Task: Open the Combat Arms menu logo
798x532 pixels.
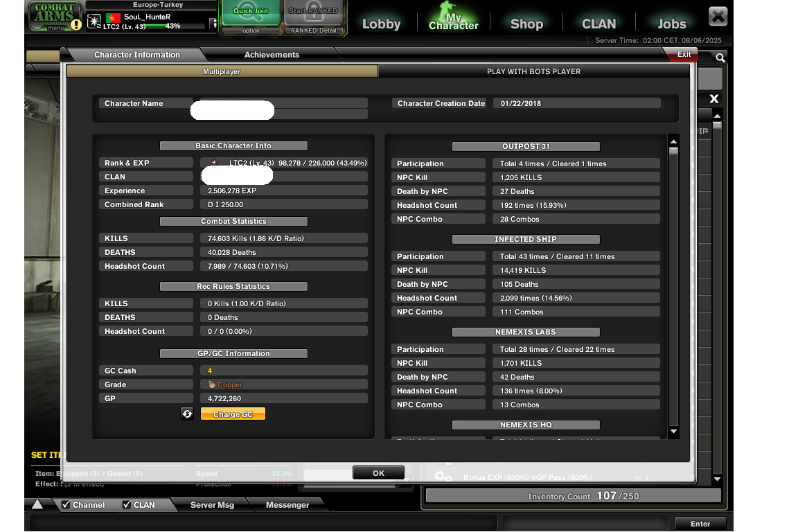Action: [x=55, y=16]
